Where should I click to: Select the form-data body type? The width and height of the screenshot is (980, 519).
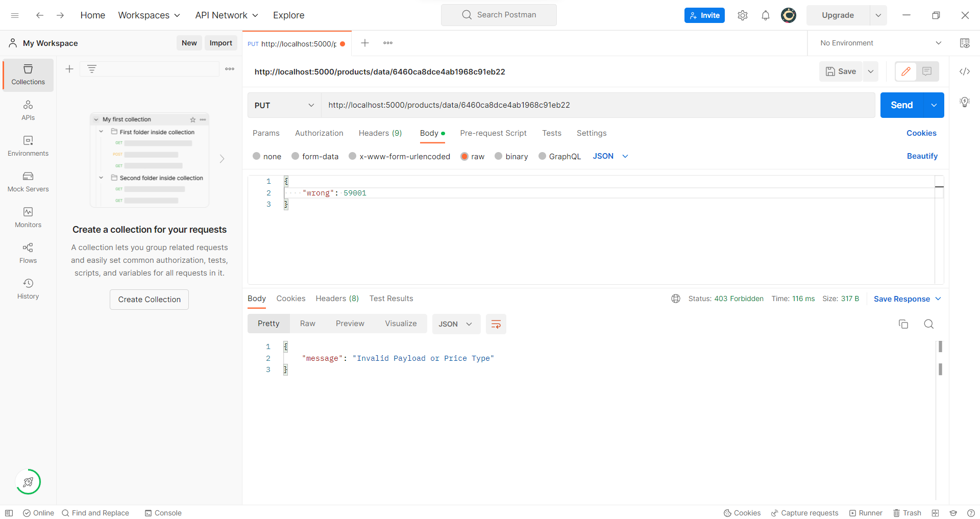point(296,156)
